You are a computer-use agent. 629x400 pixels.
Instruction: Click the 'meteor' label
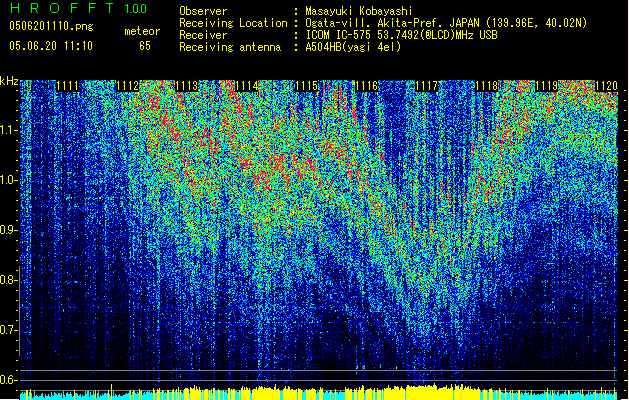click(x=142, y=31)
